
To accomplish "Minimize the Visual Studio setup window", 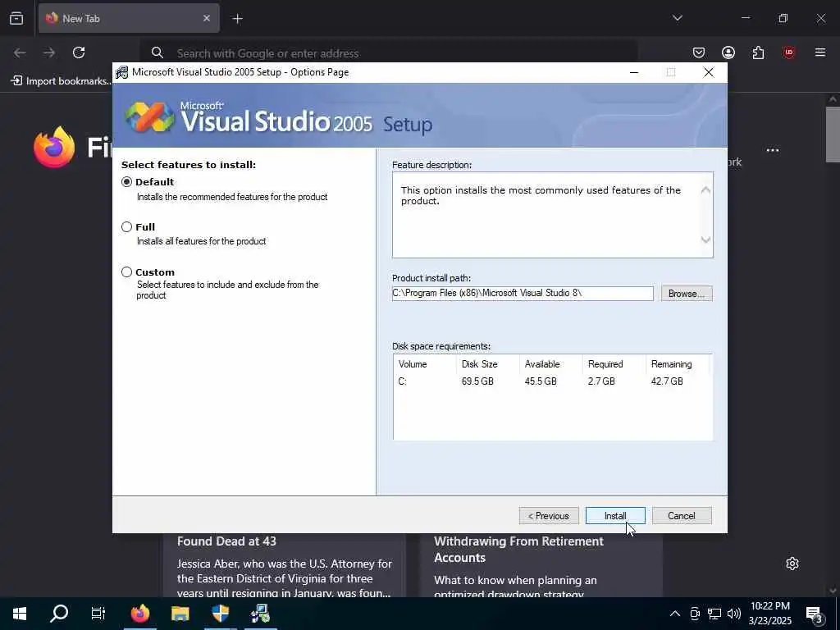I will (634, 72).
